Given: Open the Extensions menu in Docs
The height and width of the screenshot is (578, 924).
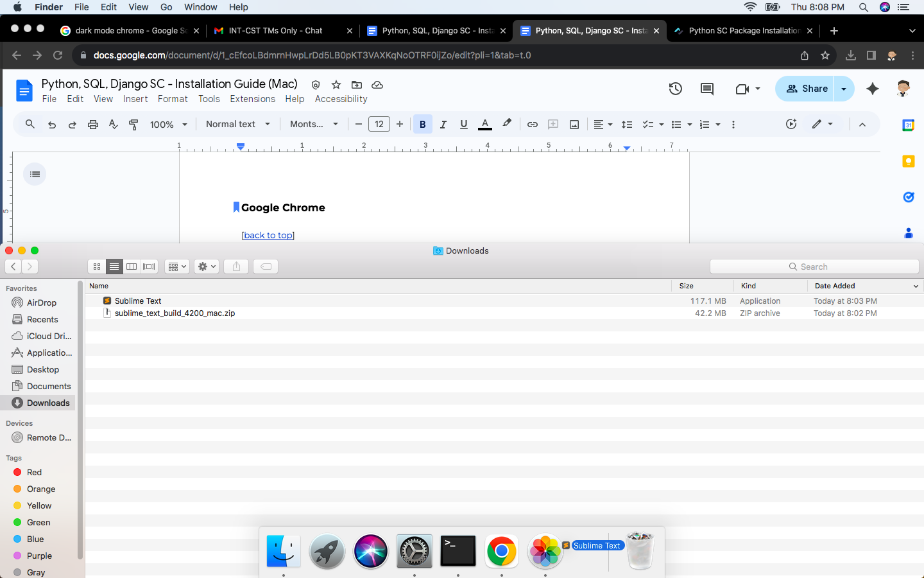Looking at the screenshot, I should [252, 99].
